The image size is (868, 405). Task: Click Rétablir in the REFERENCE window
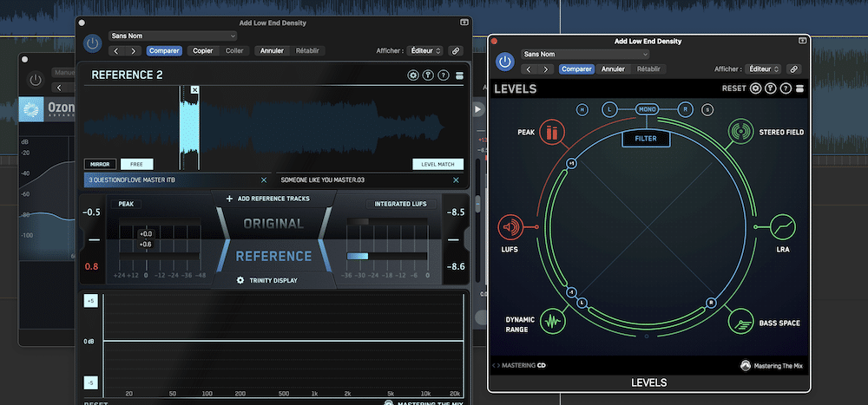[x=307, y=51]
